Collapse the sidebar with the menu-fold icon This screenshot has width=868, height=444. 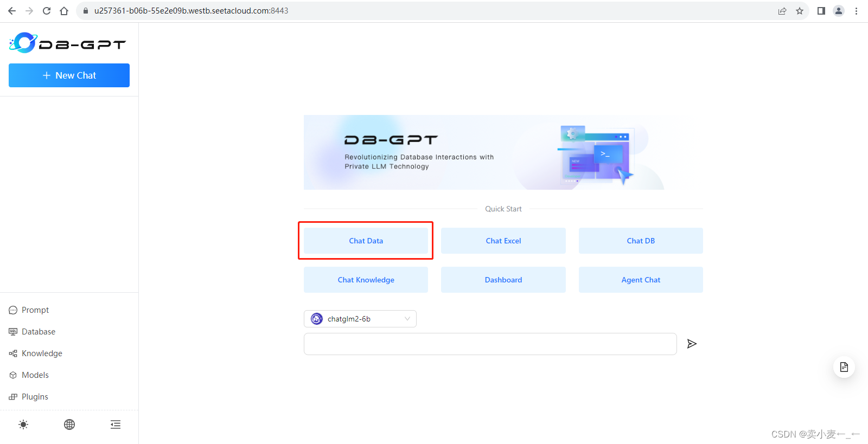pyautogui.click(x=116, y=424)
